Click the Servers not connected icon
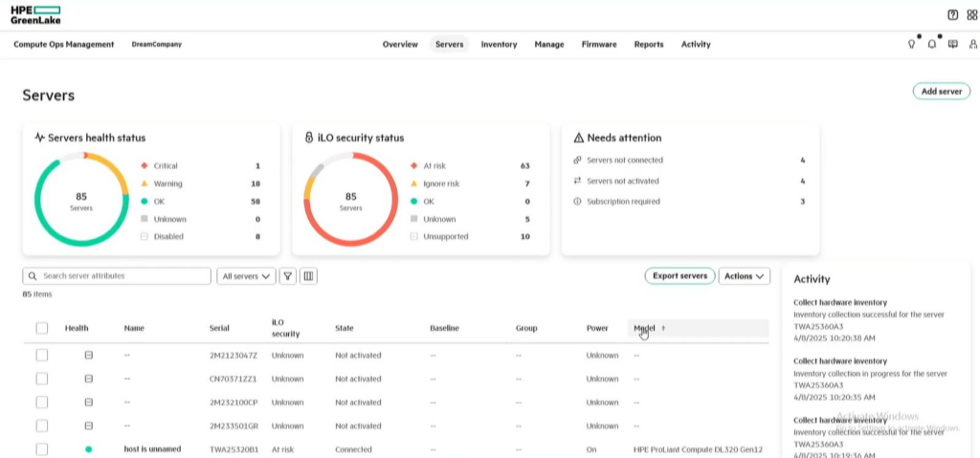 click(x=577, y=160)
